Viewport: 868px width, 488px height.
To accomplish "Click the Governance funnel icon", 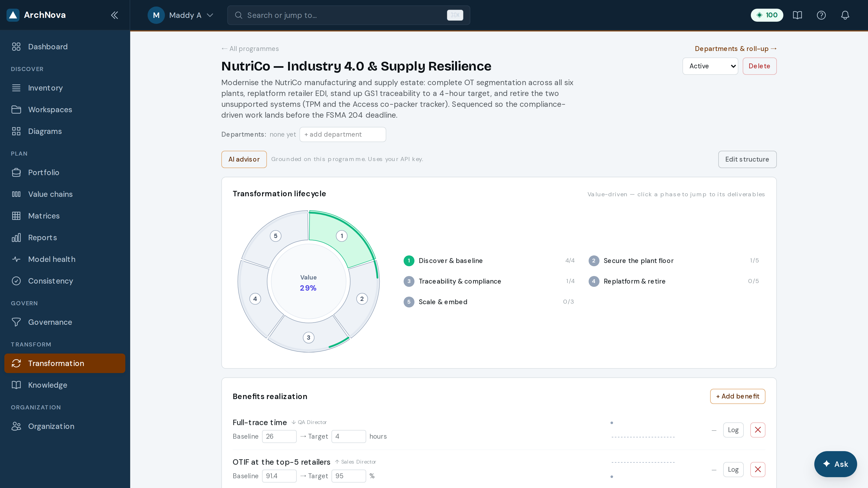I will [x=16, y=322].
